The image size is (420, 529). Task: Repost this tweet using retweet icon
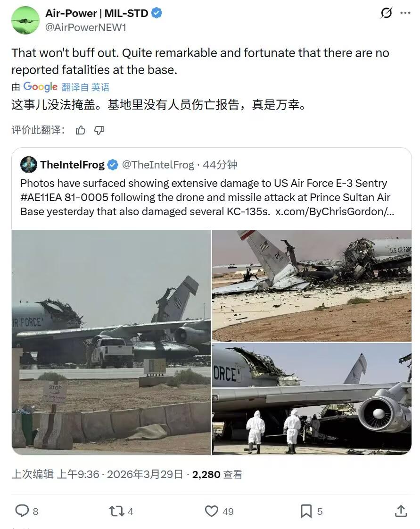tap(116, 511)
